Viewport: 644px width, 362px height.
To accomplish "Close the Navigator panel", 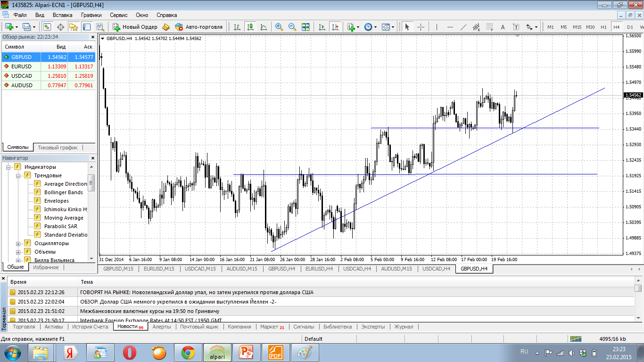I will coord(92,158).
